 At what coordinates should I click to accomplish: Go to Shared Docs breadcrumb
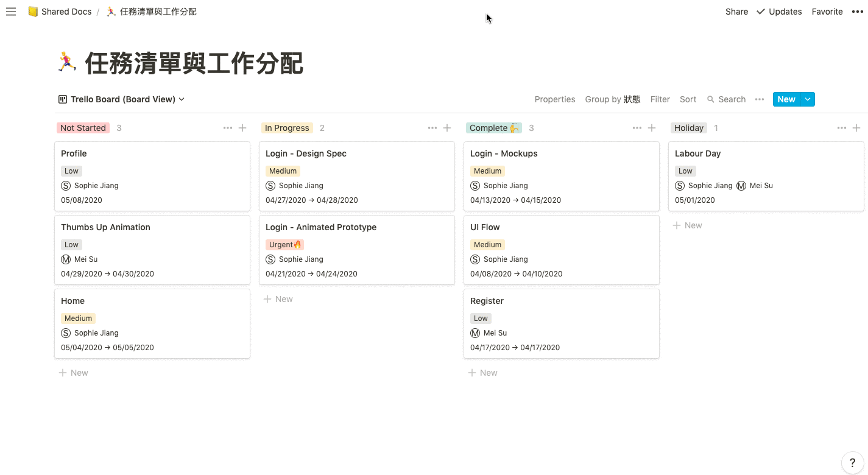coord(60,12)
